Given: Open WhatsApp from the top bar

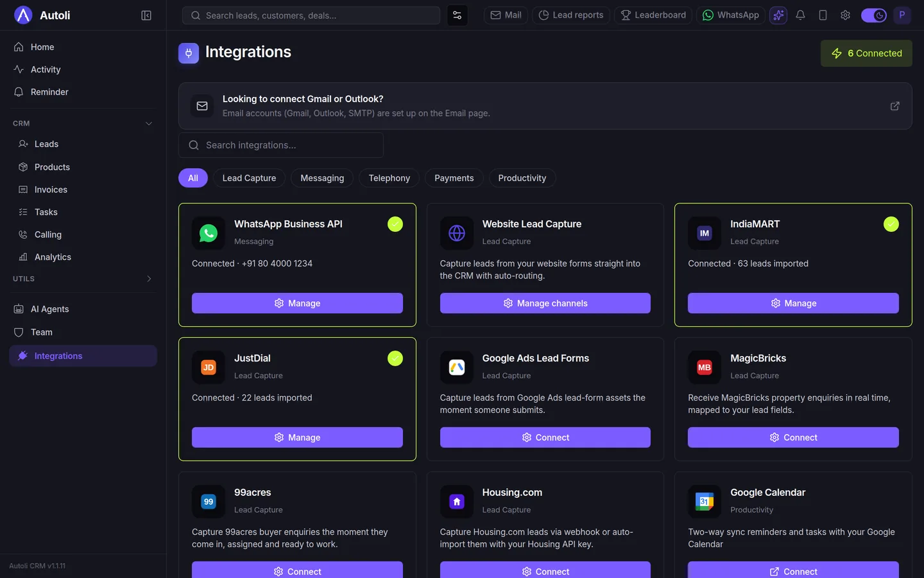Looking at the screenshot, I should (x=730, y=15).
